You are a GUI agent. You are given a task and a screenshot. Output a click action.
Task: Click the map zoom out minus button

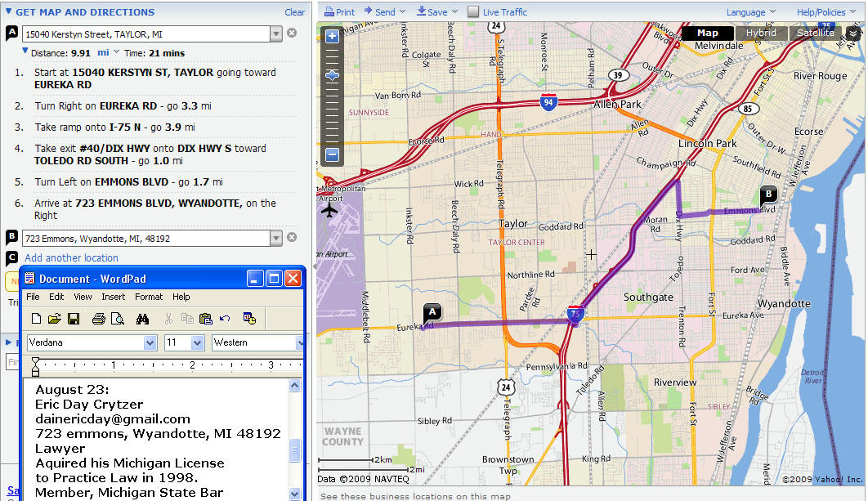(x=332, y=154)
